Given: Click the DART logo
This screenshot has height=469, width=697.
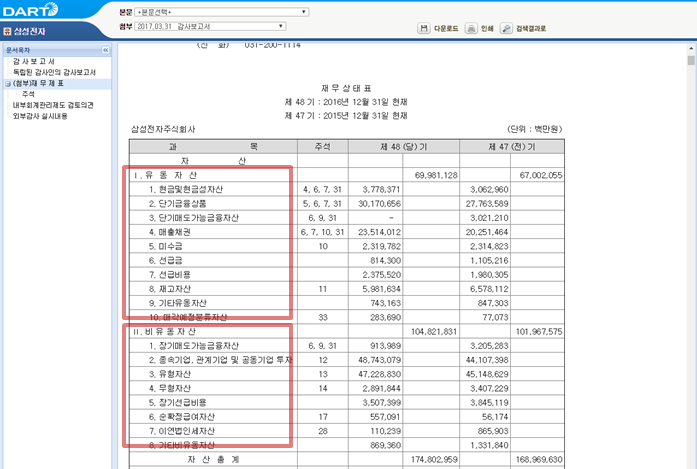Looking at the screenshot, I should point(30,10).
